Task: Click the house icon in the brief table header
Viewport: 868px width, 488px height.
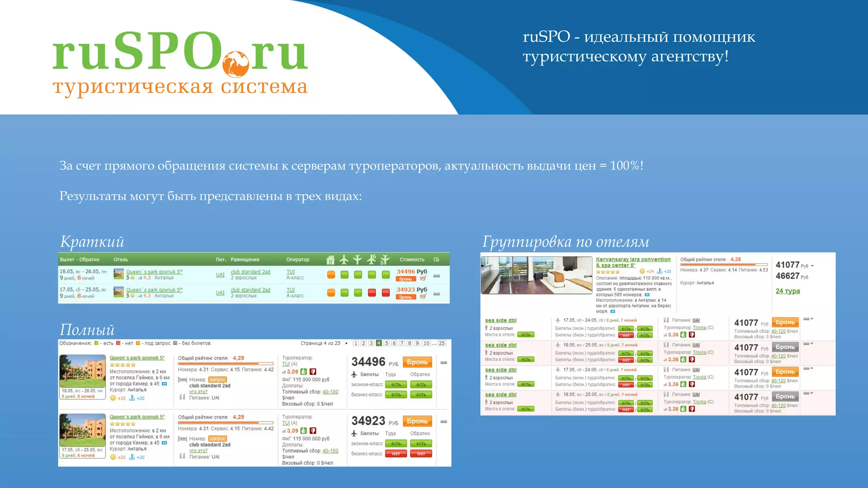Action: [x=331, y=260]
